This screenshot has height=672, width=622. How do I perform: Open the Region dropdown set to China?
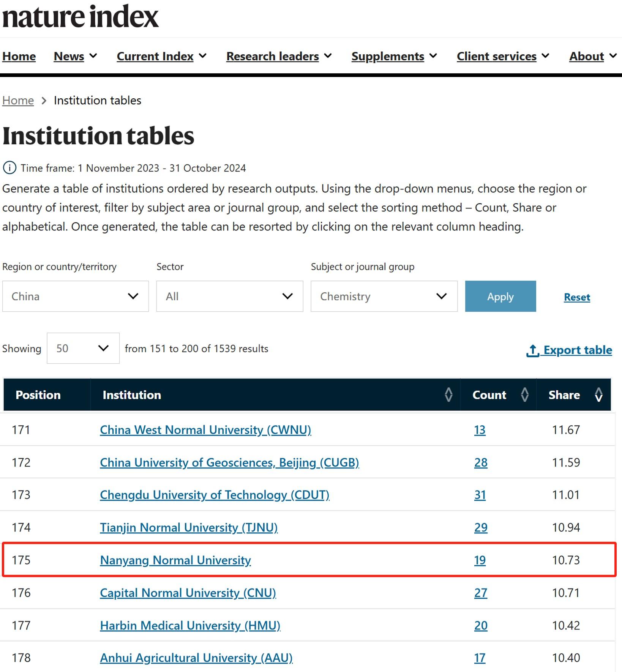coord(76,296)
